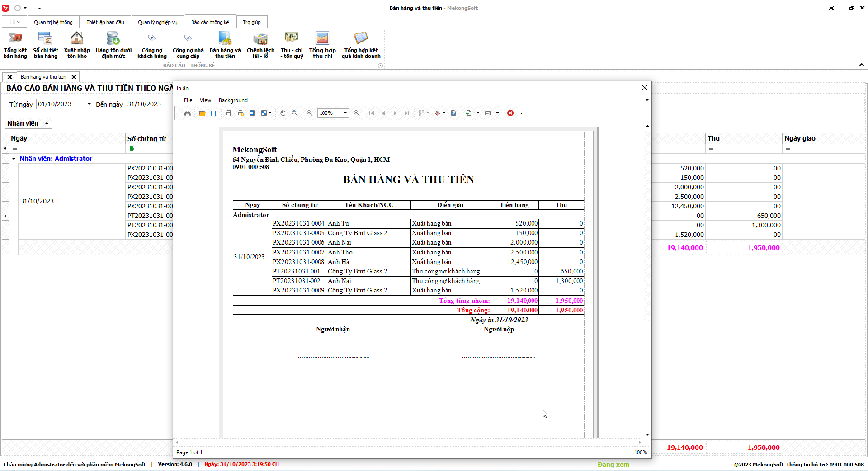This screenshot has width=868, height=471.
Task: Collapse the Nhân viên: Admistrator group
Action: point(14,159)
